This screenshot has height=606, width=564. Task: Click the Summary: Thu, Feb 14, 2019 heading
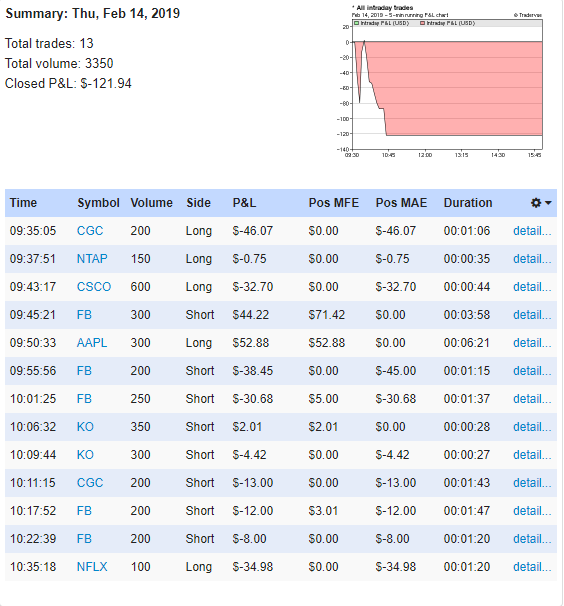click(93, 14)
